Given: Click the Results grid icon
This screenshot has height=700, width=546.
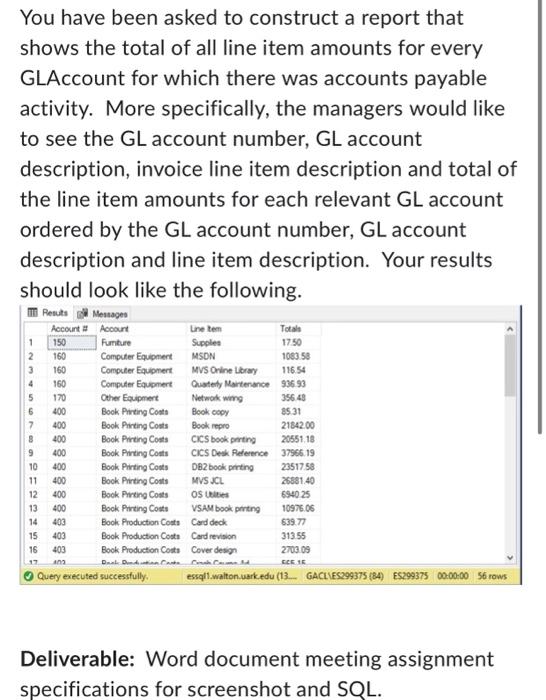Looking at the screenshot, I should [33, 312].
